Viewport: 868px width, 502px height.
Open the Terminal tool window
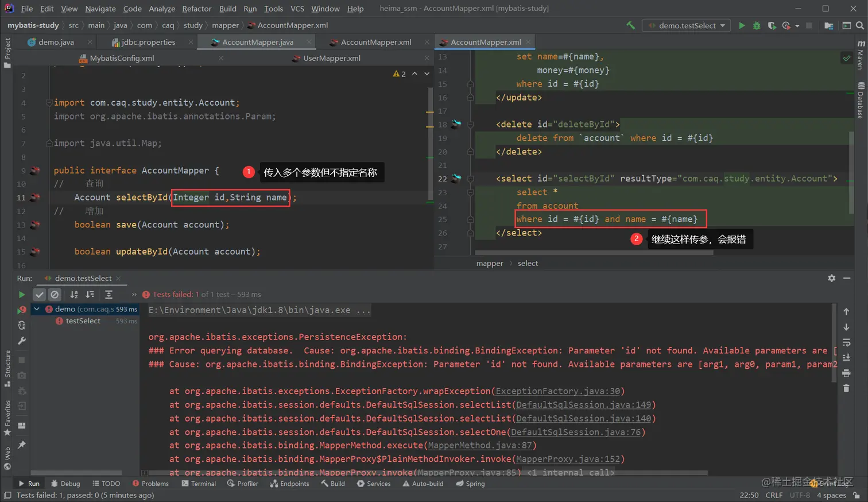(199, 484)
